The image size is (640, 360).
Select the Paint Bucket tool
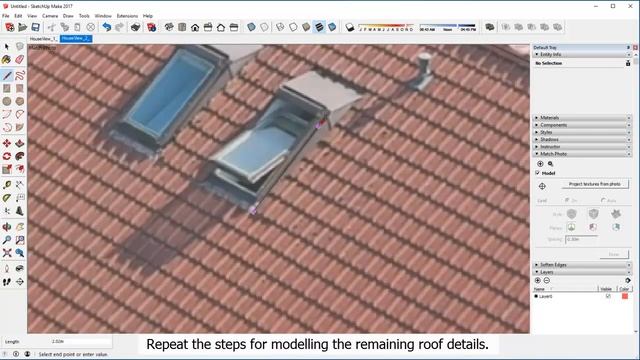(x=7, y=60)
